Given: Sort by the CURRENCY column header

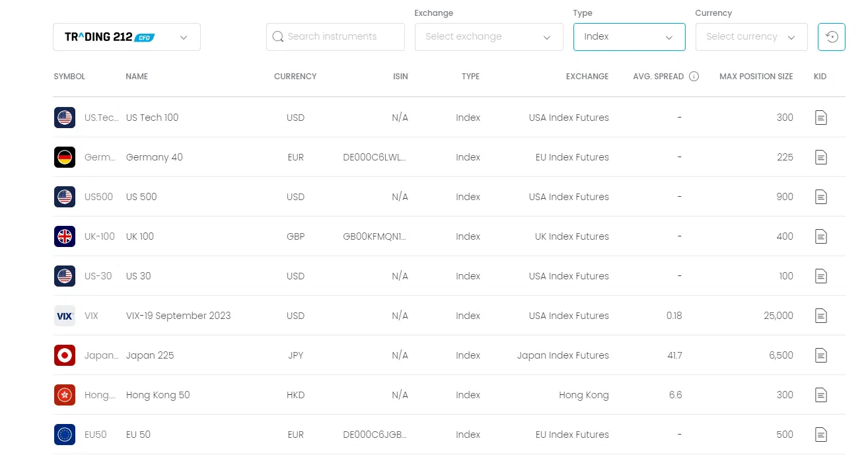Looking at the screenshot, I should [x=295, y=77].
